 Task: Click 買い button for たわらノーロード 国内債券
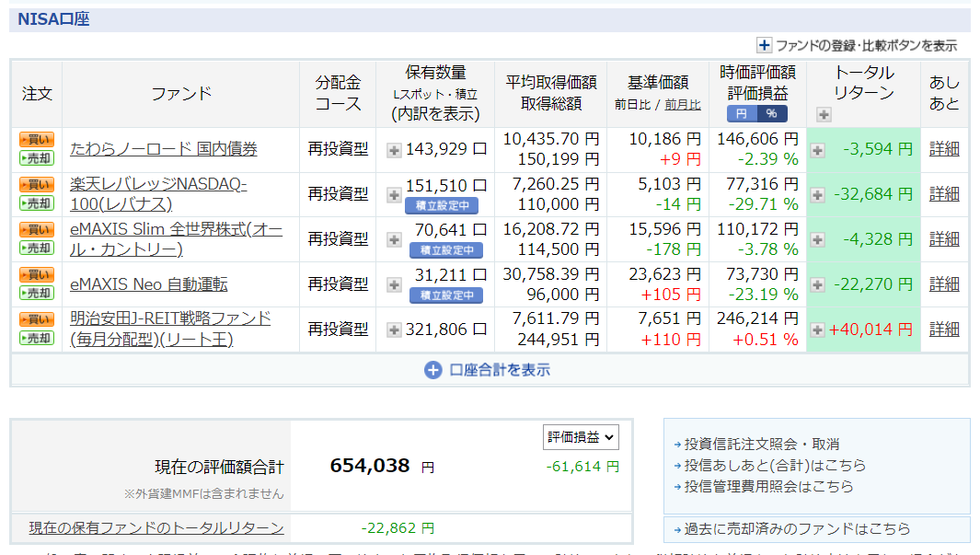(x=37, y=139)
